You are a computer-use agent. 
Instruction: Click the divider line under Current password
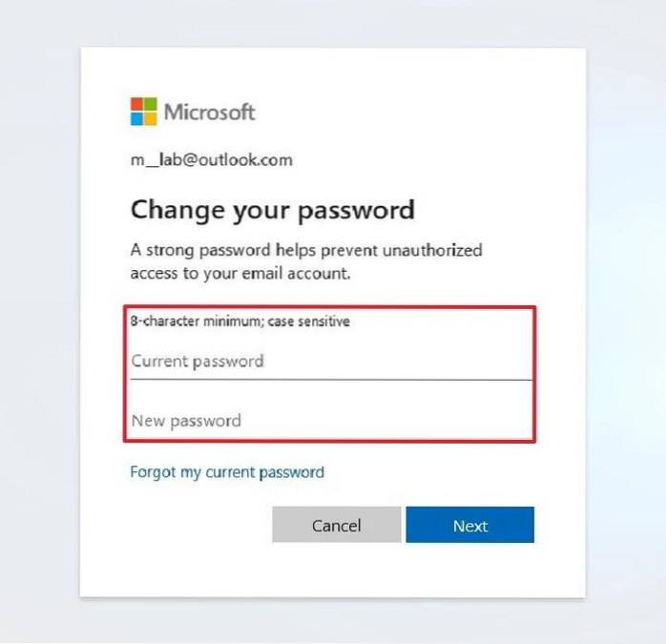[329, 380]
